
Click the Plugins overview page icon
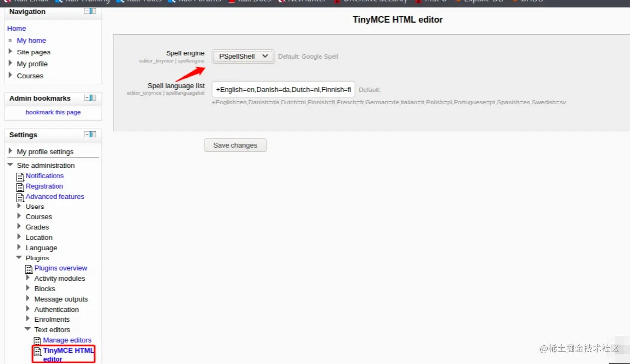(29, 269)
